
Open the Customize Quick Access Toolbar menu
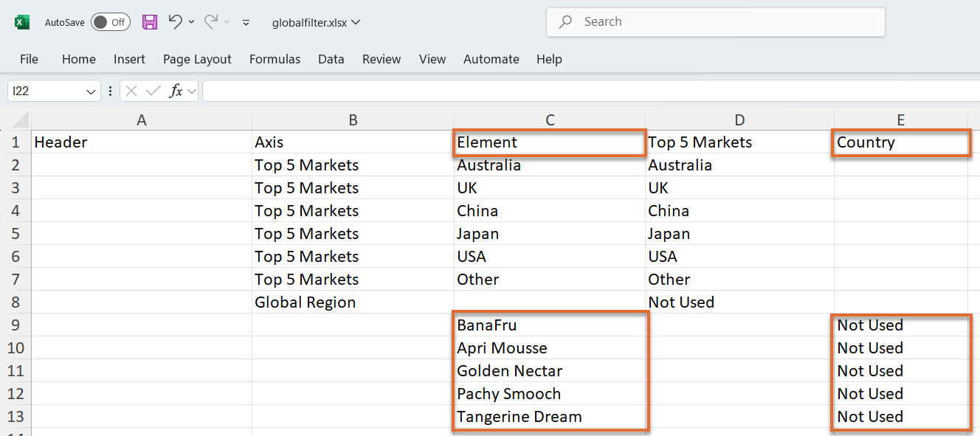click(246, 23)
